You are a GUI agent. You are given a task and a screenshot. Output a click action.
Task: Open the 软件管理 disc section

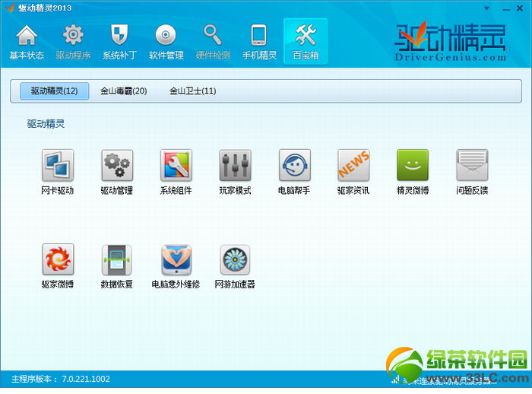(166, 42)
